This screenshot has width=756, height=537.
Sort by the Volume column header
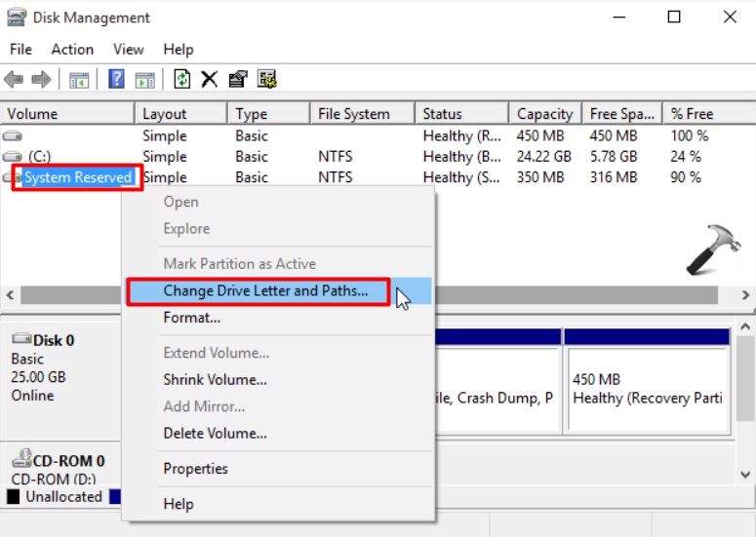click(x=67, y=114)
